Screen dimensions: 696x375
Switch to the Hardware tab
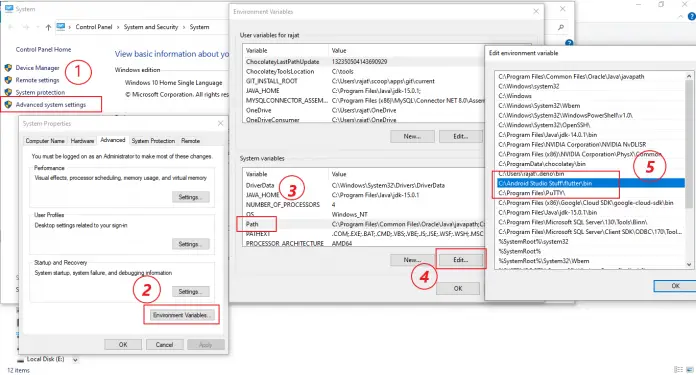[82, 141]
